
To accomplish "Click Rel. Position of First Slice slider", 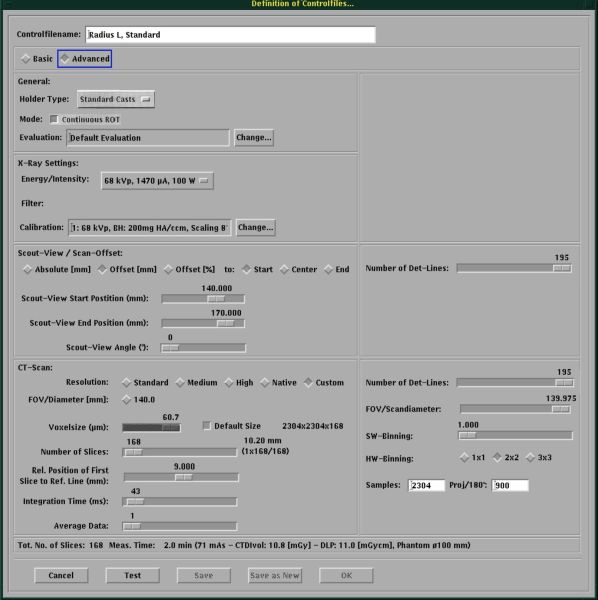I will point(181,477).
